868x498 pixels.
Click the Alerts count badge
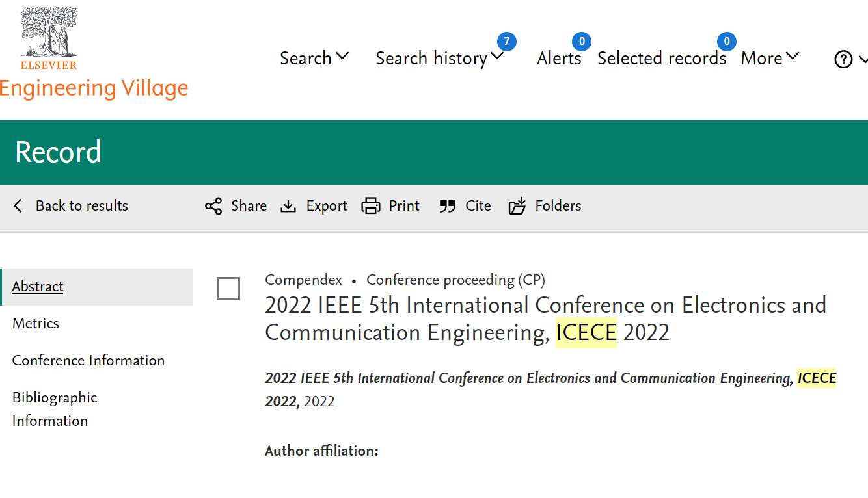pos(582,42)
